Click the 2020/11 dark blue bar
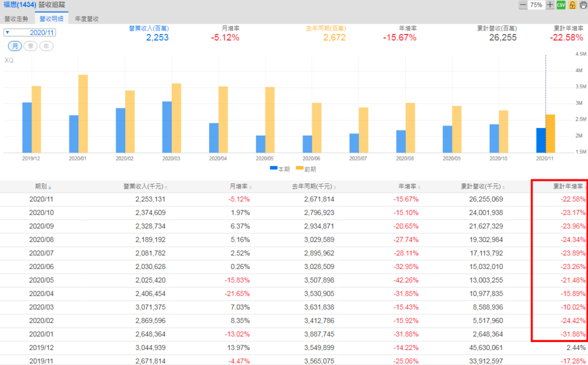This screenshot has width=588, height=365. [x=541, y=140]
